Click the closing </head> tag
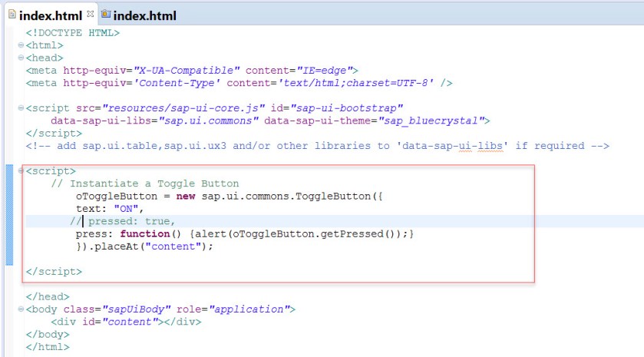Screen dimensions: 644x357 coord(48,296)
